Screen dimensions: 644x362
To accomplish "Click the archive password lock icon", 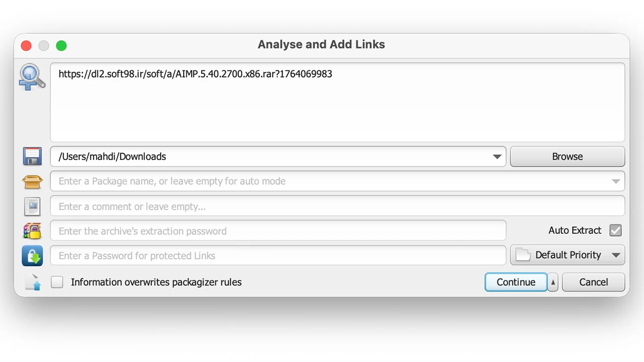I will [x=32, y=231].
